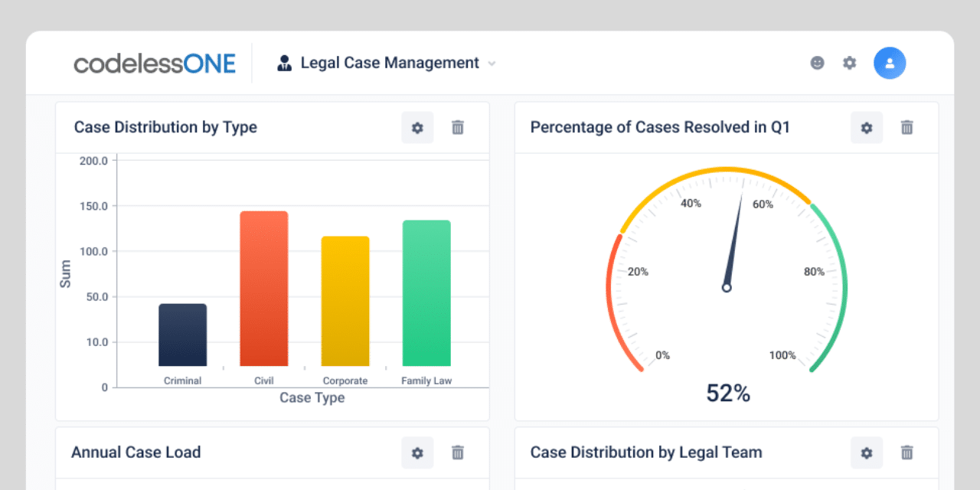Screen dimensions: 980x490
Task: Click the 100.0 y-axis value
Action: click(93, 251)
